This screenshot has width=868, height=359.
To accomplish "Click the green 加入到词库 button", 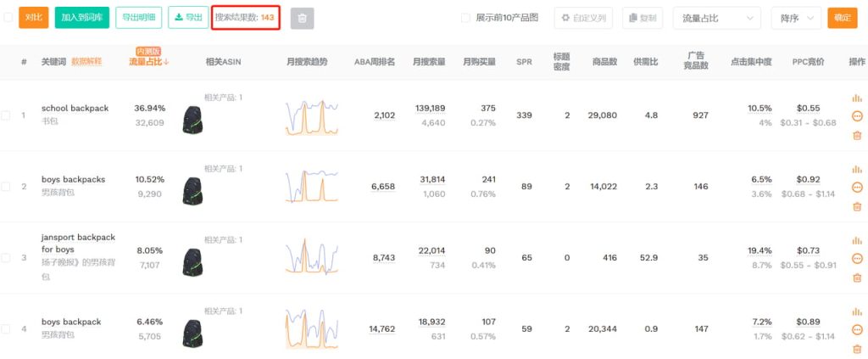I will [81, 18].
